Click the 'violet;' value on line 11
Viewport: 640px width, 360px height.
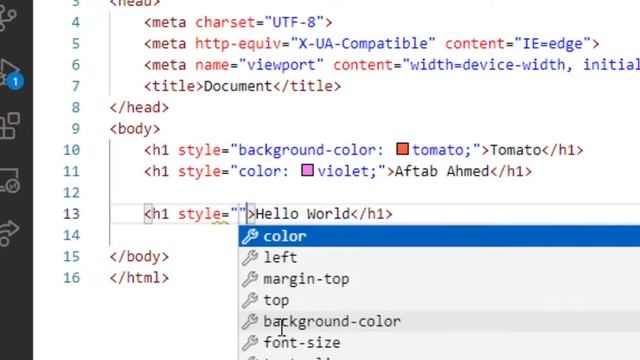(x=347, y=171)
